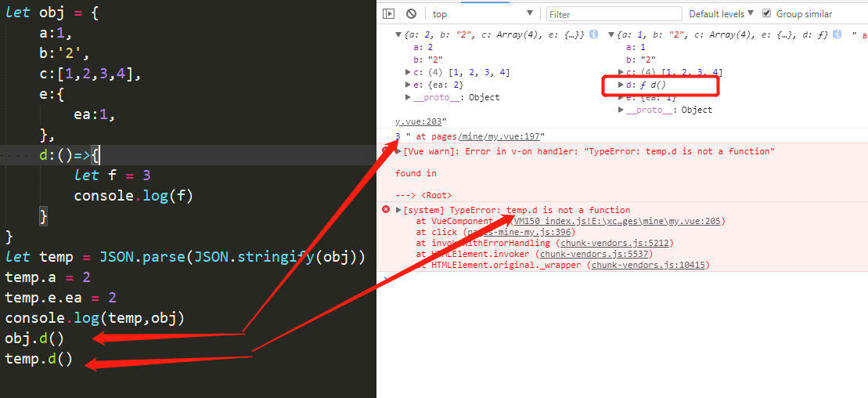Click the code line 'd:()=>{'
The width and height of the screenshot is (868, 398).
point(70,154)
